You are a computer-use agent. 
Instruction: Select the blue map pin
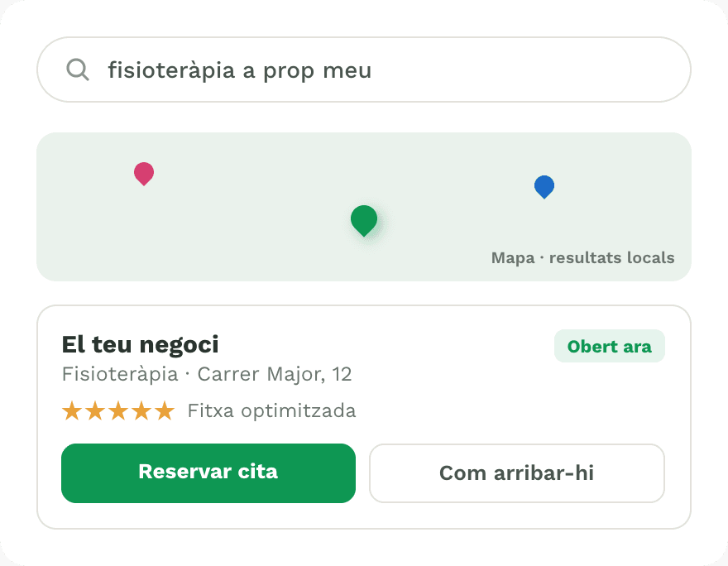point(544,187)
